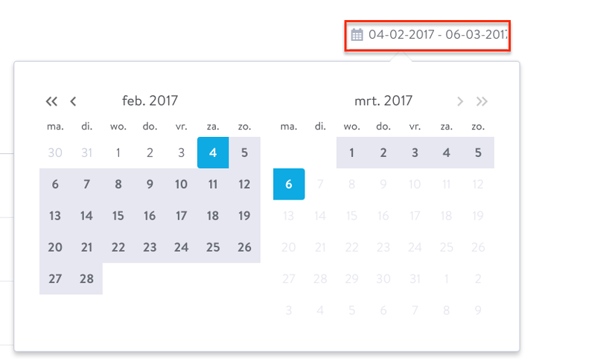Image resolution: width=609 pixels, height=364 pixels.
Task: Click the calendar icon in date field
Action: (x=357, y=35)
